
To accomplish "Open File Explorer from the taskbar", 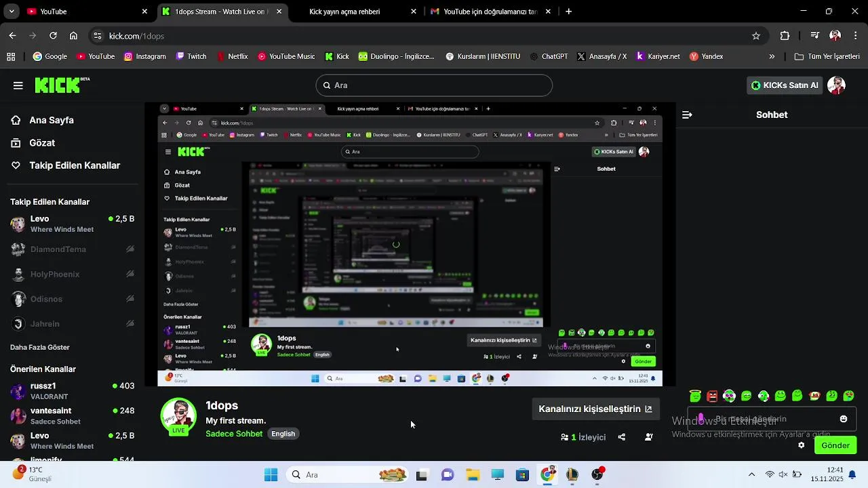I will [x=473, y=474].
